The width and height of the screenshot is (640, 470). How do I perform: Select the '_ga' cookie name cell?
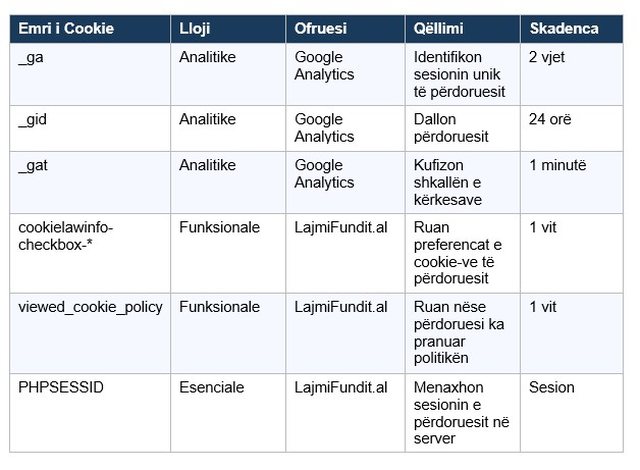pyautogui.click(x=90, y=74)
